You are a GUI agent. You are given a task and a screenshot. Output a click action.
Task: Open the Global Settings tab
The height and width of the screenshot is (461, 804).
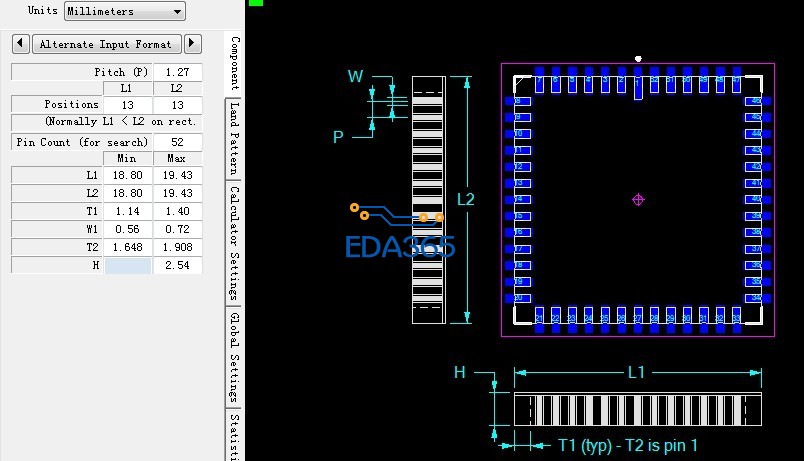click(234, 357)
